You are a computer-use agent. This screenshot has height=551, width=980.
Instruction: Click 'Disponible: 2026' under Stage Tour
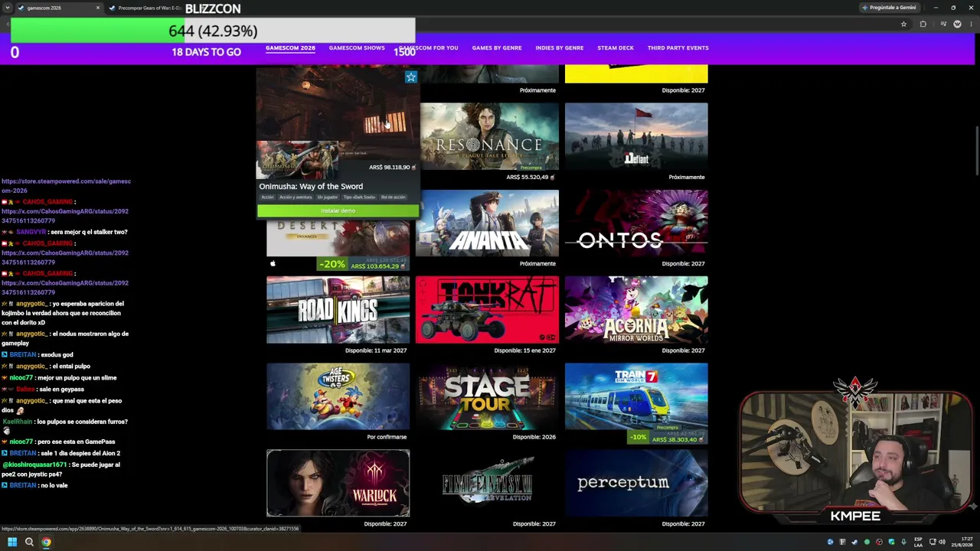click(534, 437)
